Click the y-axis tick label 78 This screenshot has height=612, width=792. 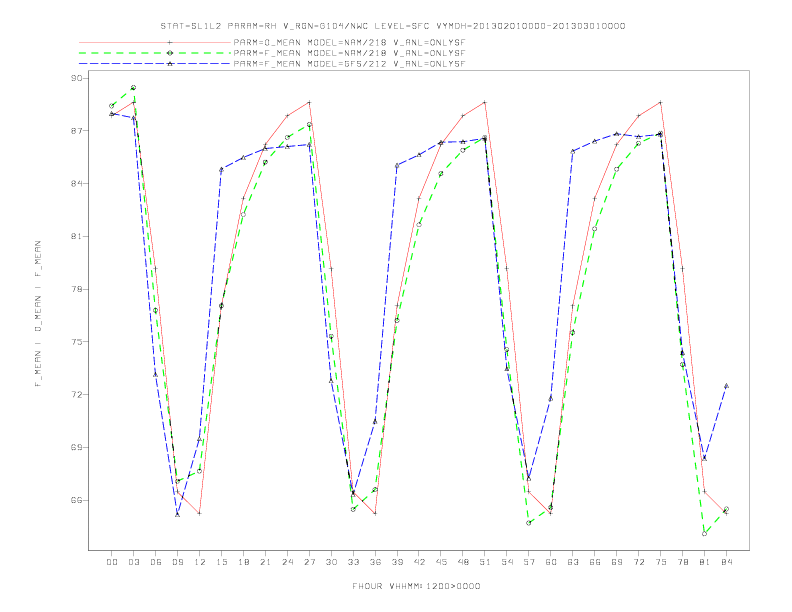point(76,289)
